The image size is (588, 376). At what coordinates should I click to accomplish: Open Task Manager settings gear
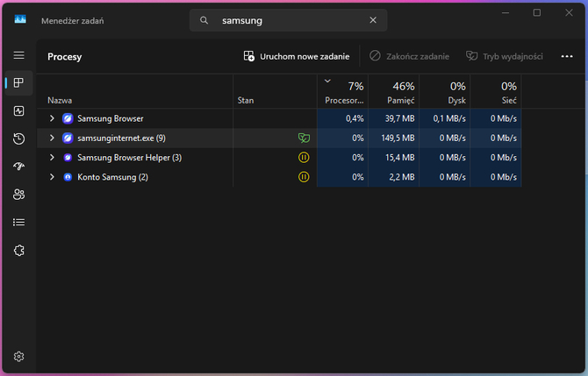[x=18, y=357]
